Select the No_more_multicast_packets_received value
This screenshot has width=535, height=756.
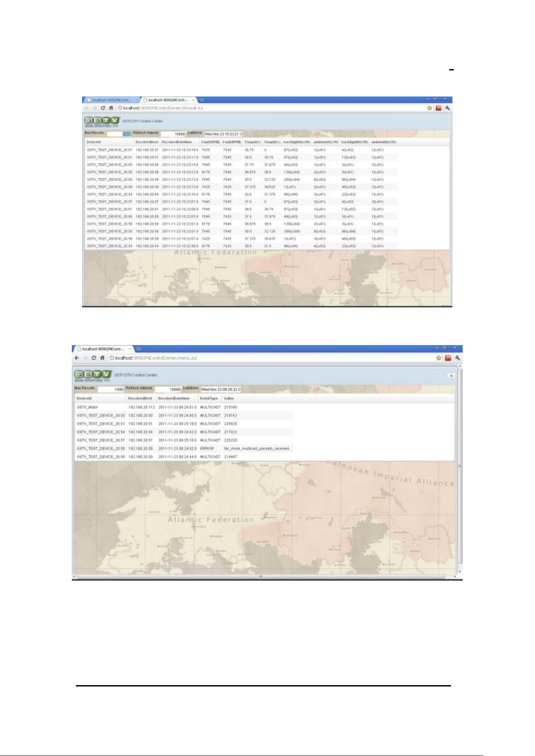(258, 448)
